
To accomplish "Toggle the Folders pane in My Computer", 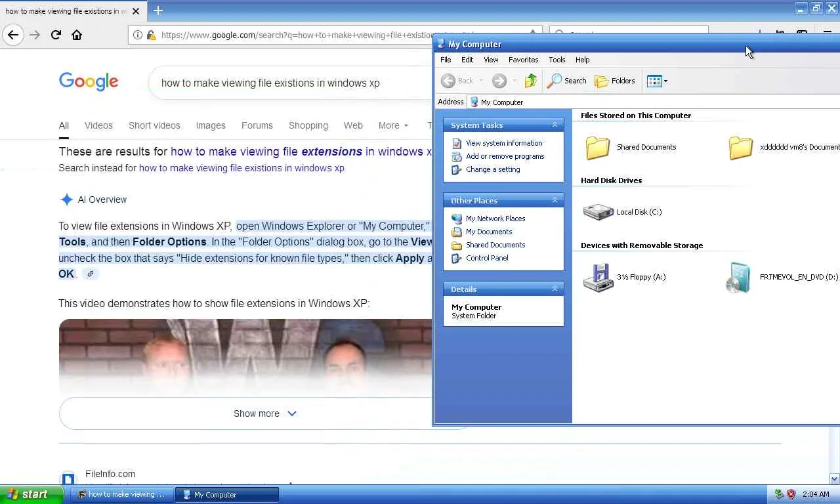I will tap(615, 81).
